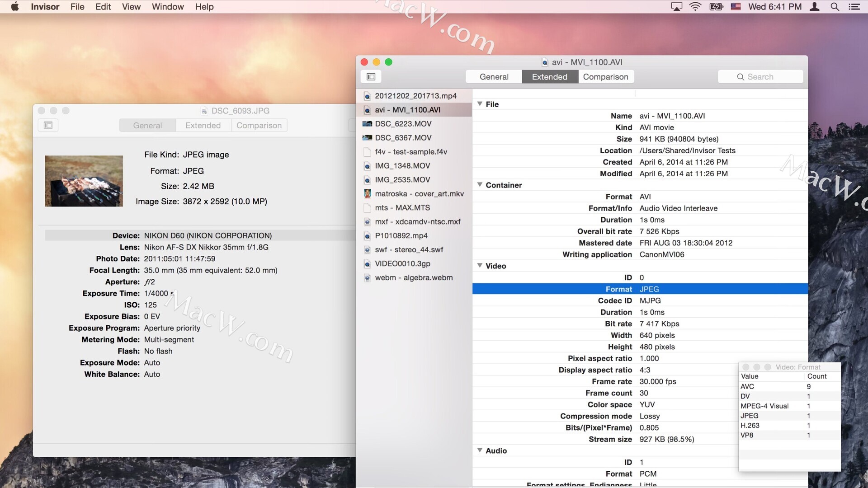The image size is (868, 488).
Task: Open the View menu
Action: (x=131, y=7)
